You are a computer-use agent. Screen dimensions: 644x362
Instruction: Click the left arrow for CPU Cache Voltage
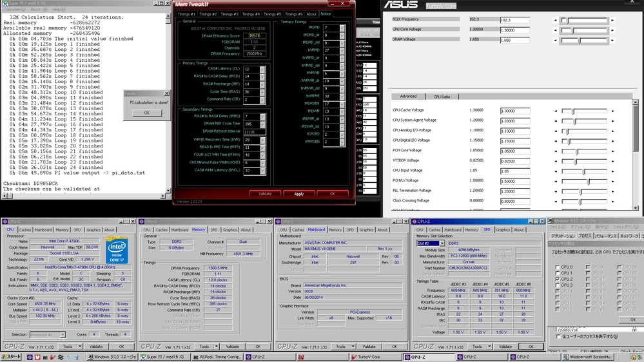pos(555,111)
